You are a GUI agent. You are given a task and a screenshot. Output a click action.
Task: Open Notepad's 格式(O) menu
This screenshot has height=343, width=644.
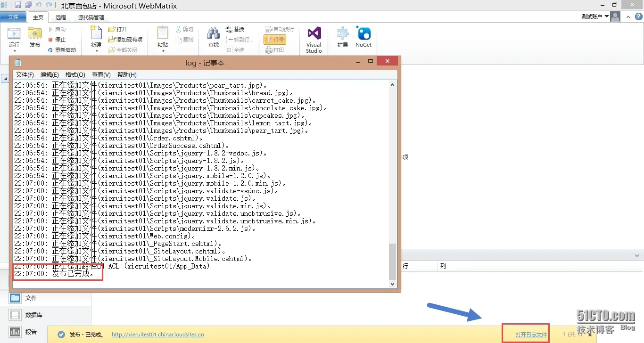tap(75, 74)
